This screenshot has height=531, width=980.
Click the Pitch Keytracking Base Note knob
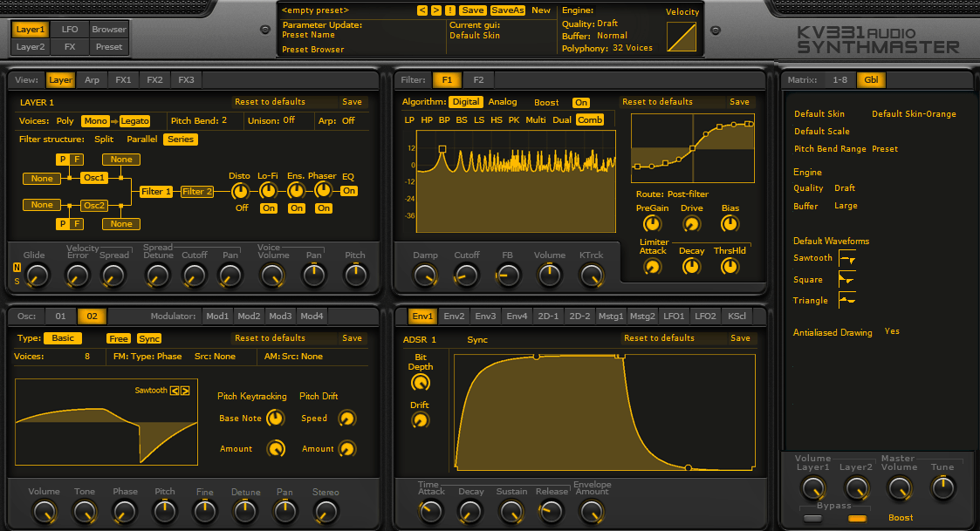275,418
